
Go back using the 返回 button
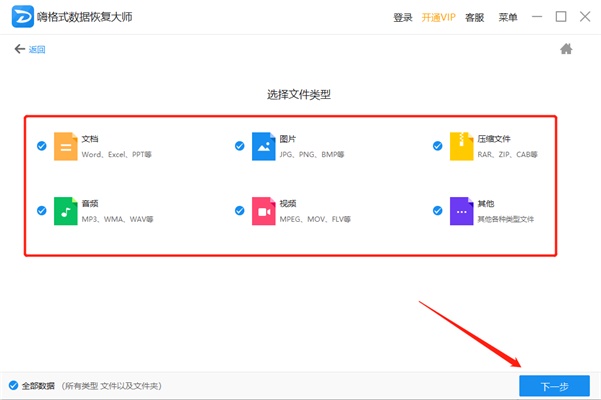click(x=30, y=49)
